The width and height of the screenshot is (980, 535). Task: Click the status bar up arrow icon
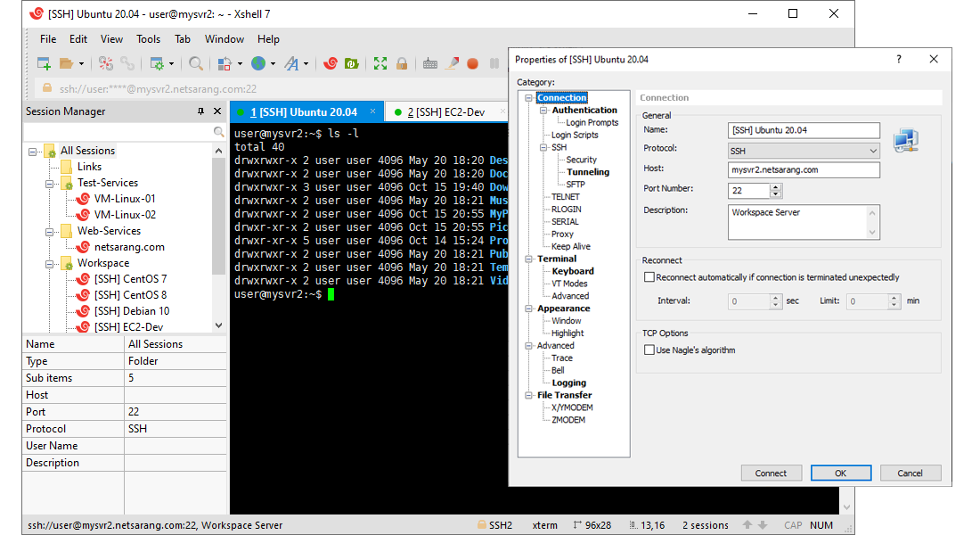[747, 525]
